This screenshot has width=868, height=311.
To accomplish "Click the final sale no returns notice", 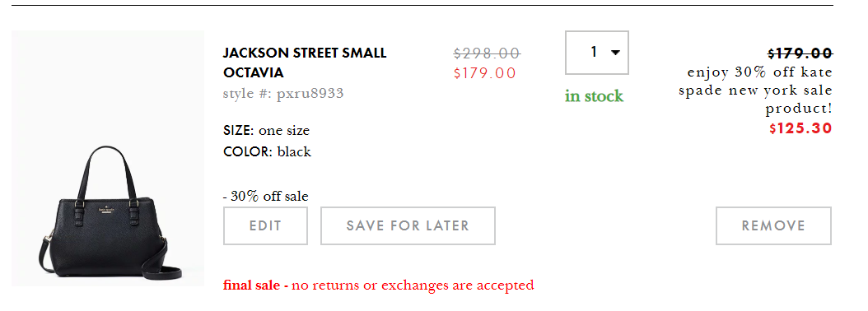I will point(379,285).
